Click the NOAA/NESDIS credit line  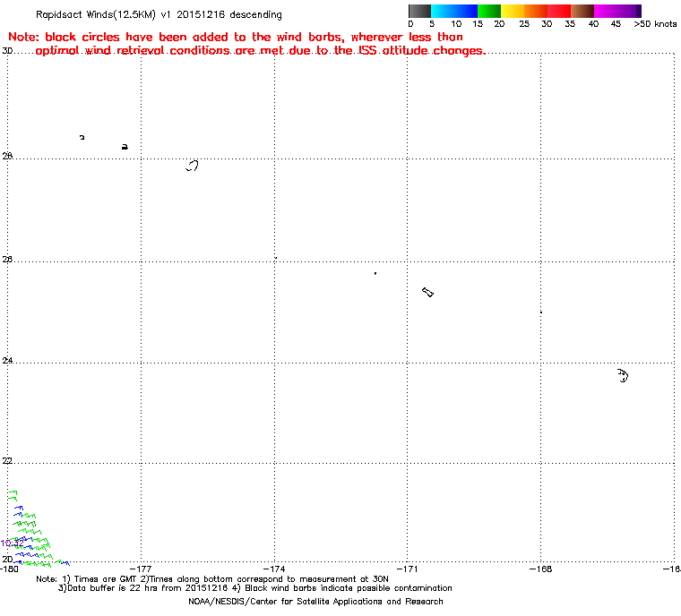[x=315, y=602]
